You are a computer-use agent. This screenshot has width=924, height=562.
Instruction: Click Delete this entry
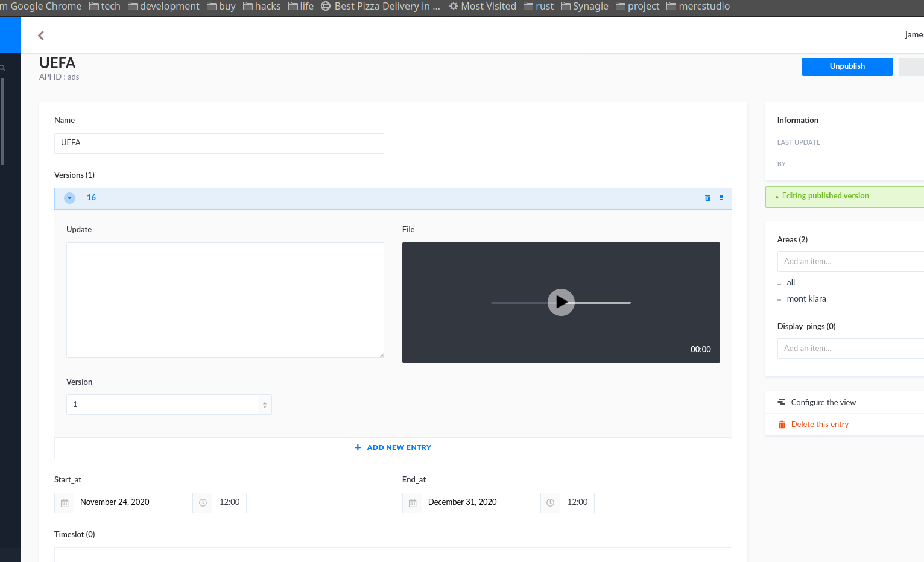(819, 425)
